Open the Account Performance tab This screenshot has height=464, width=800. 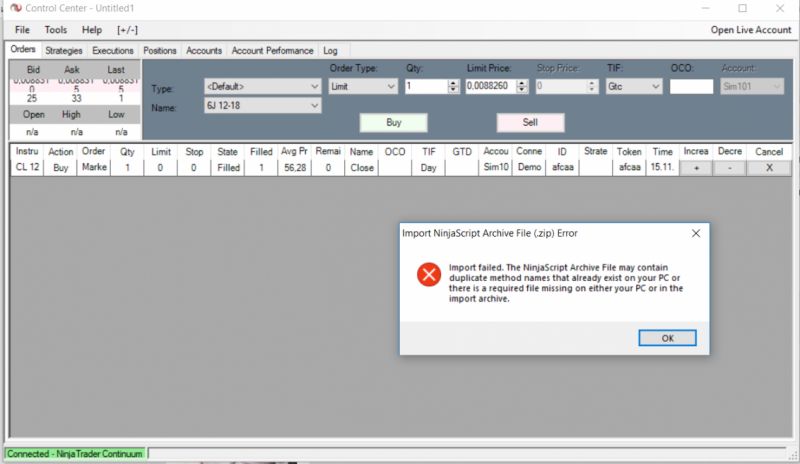click(272, 51)
